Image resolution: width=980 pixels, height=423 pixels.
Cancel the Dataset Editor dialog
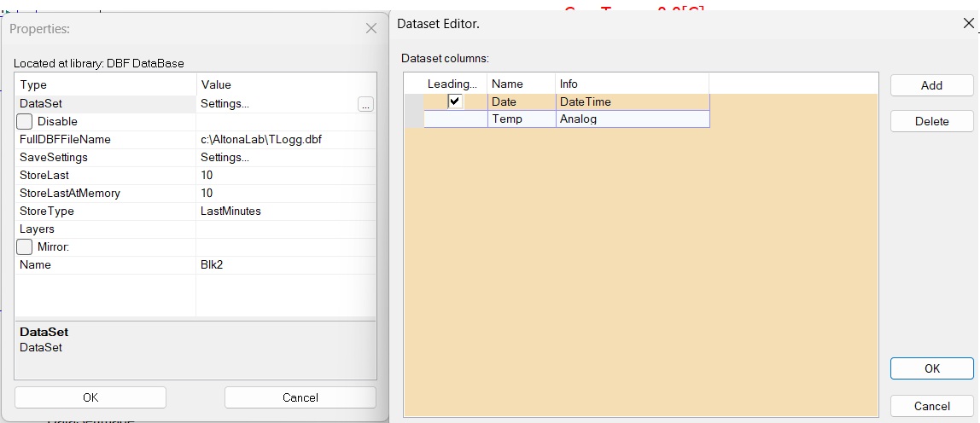931,406
